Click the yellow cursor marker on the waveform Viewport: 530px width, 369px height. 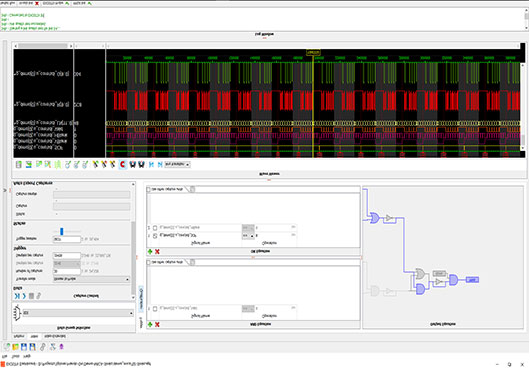(313, 53)
